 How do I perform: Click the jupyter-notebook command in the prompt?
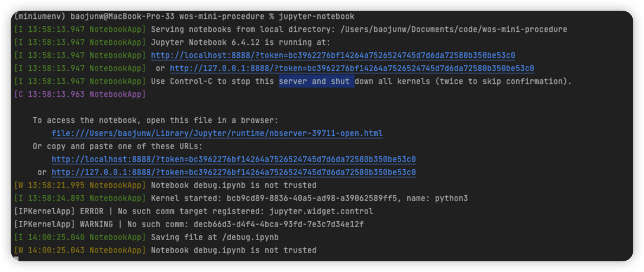(x=317, y=17)
